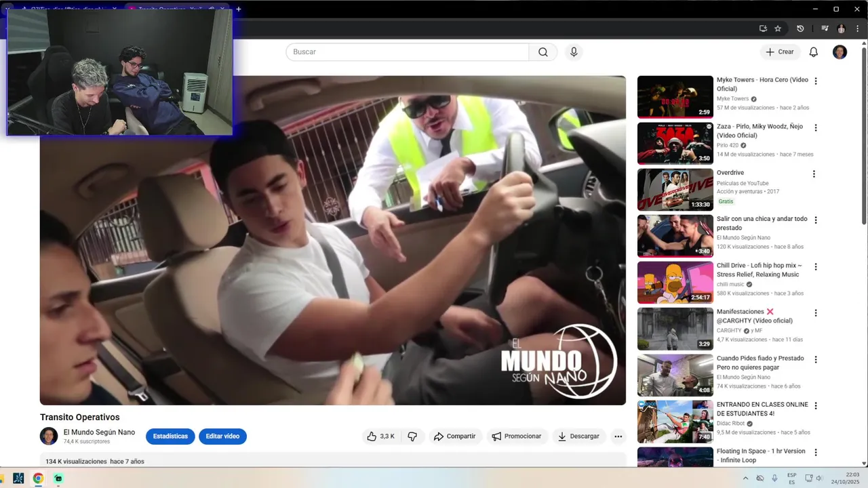Image resolution: width=868 pixels, height=488 pixels.
Task: Open options for Chill Drive lofi mix
Action: pos(816,266)
